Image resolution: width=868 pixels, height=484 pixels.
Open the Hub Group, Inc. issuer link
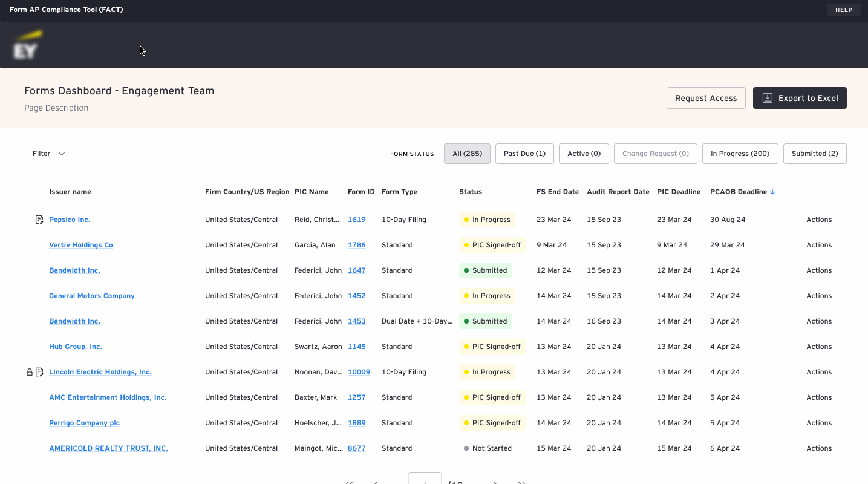coord(76,347)
